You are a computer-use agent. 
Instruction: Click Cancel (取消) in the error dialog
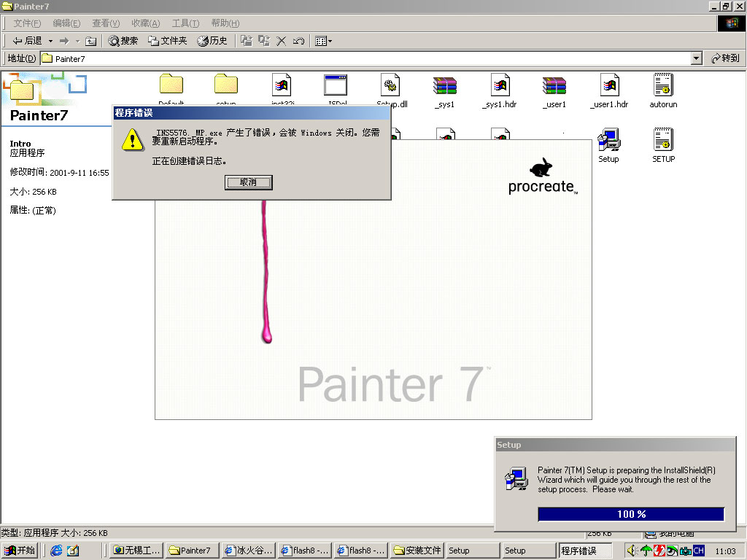click(249, 182)
